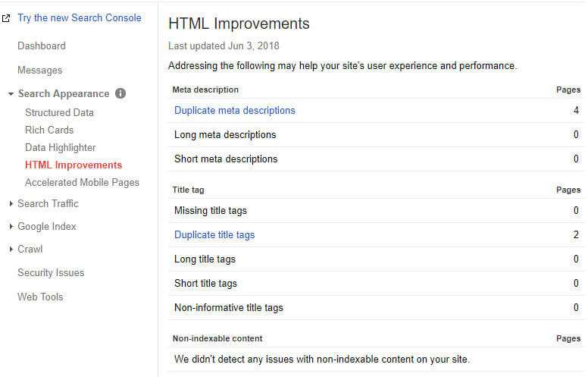Click the Search Appearance heading
The width and height of the screenshot is (588, 377).
click(x=64, y=93)
